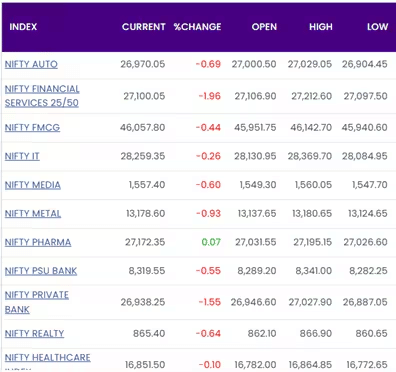The width and height of the screenshot is (396, 372).
Task: Select the NIFTY MEDIA index link
Action: click(33, 185)
